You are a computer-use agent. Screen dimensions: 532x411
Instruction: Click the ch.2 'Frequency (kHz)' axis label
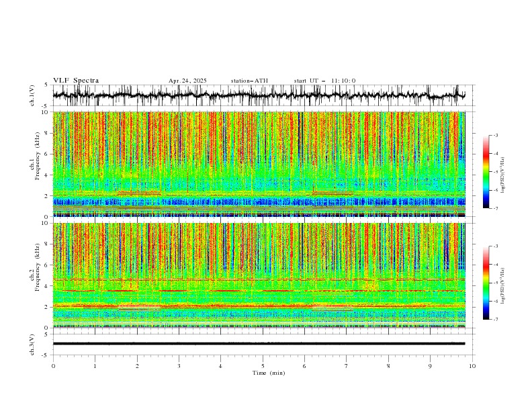(x=37, y=267)
